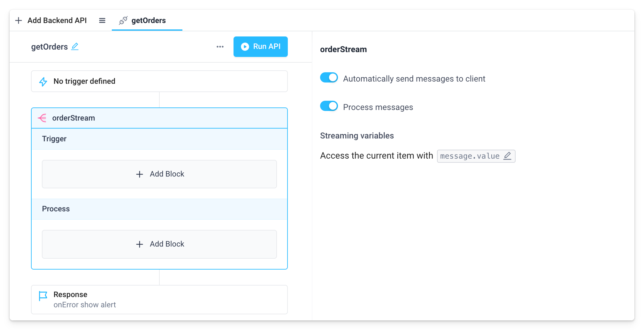
Task: Select the No trigger defined block
Action: coord(159,81)
